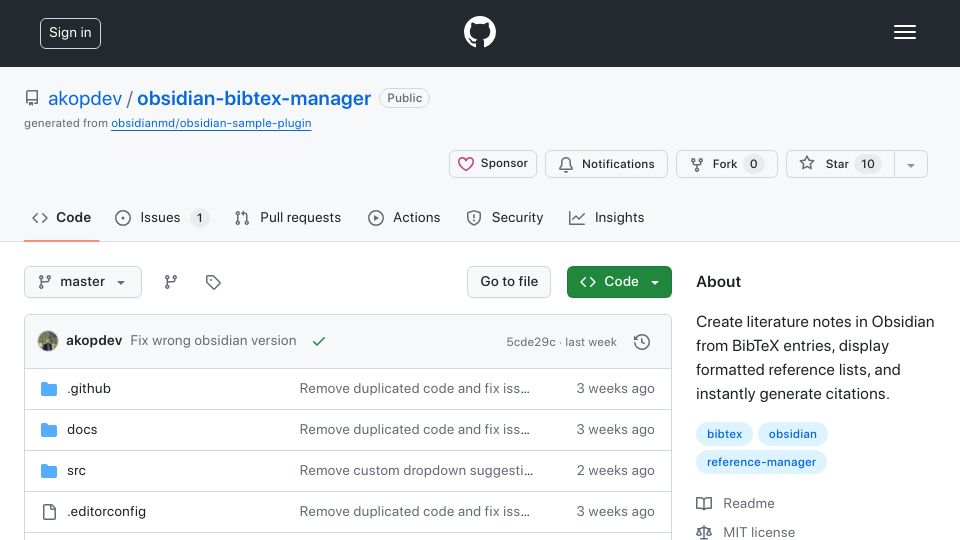960x540 pixels.
Task: Click the green check status icon
Action: pyautogui.click(x=318, y=342)
